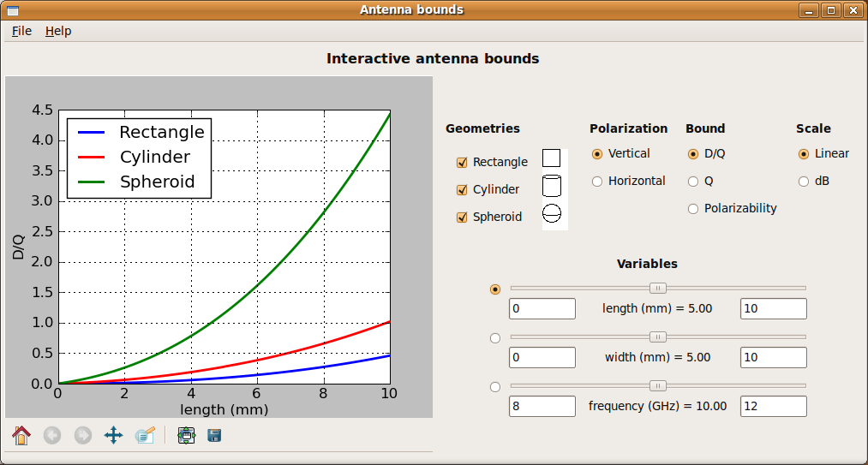
Task: Select Horizontal polarization
Action: (x=597, y=182)
